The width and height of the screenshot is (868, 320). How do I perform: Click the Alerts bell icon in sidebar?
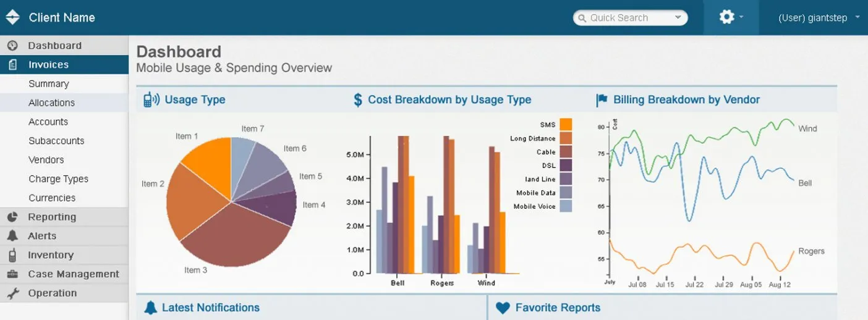click(x=12, y=236)
